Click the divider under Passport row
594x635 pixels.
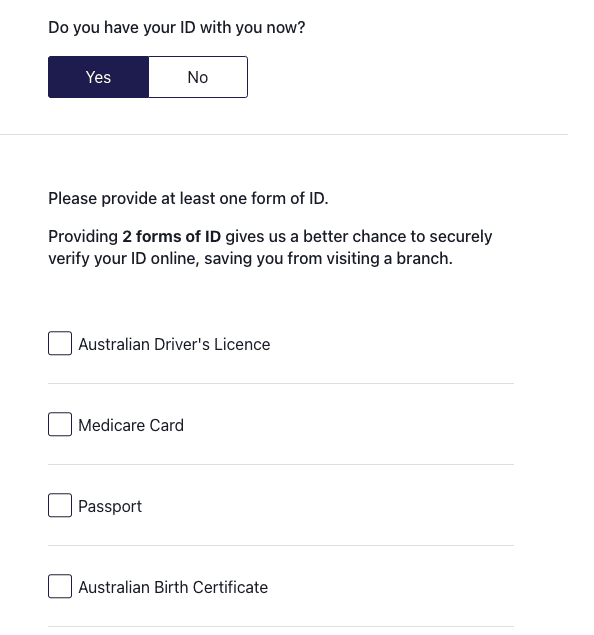click(281, 545)
